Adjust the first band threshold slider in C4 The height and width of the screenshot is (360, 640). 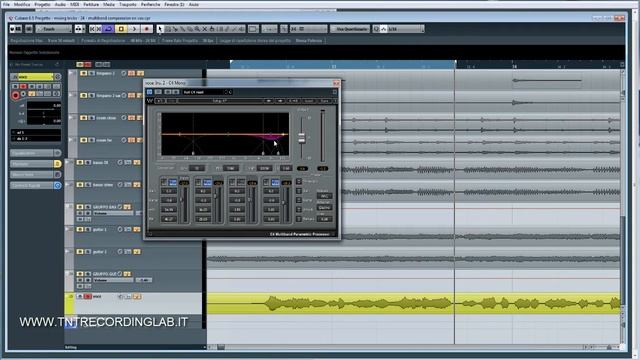click(182, 200)
